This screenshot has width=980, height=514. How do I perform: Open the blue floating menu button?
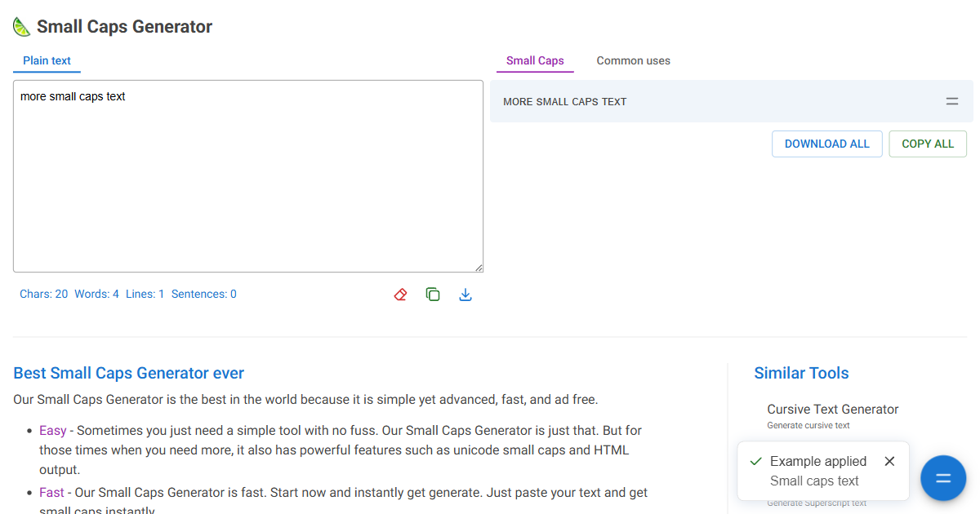click(x=943, y=477)
